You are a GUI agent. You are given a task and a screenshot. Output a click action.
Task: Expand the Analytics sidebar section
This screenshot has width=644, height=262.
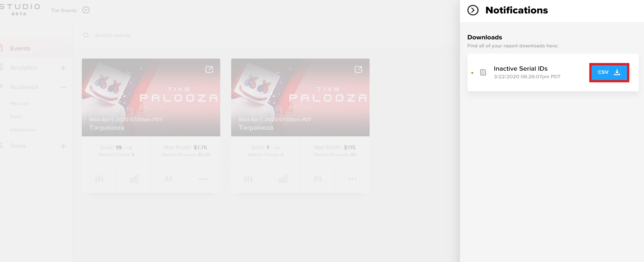pos(63,68)
